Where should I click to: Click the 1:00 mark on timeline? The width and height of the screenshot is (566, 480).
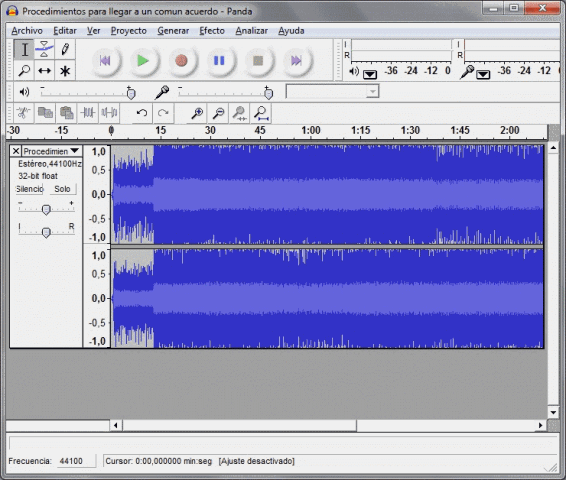[x=311, y=130]
